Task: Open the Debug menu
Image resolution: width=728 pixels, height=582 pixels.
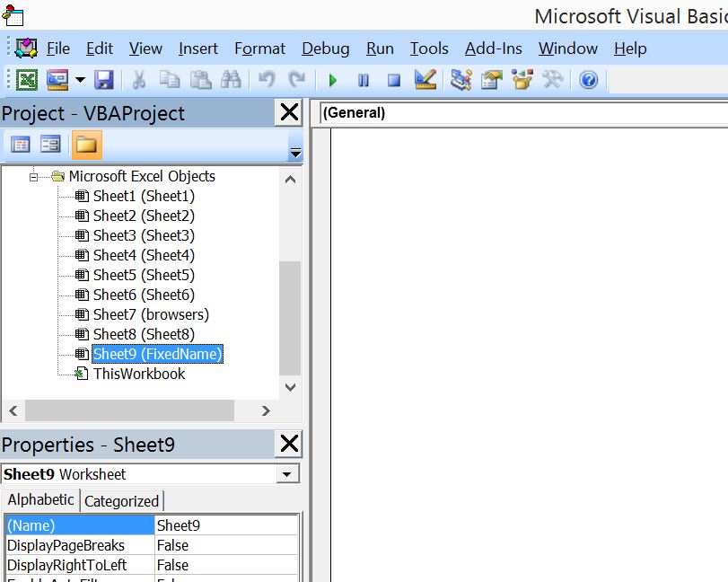Action: tap(326, 48)
